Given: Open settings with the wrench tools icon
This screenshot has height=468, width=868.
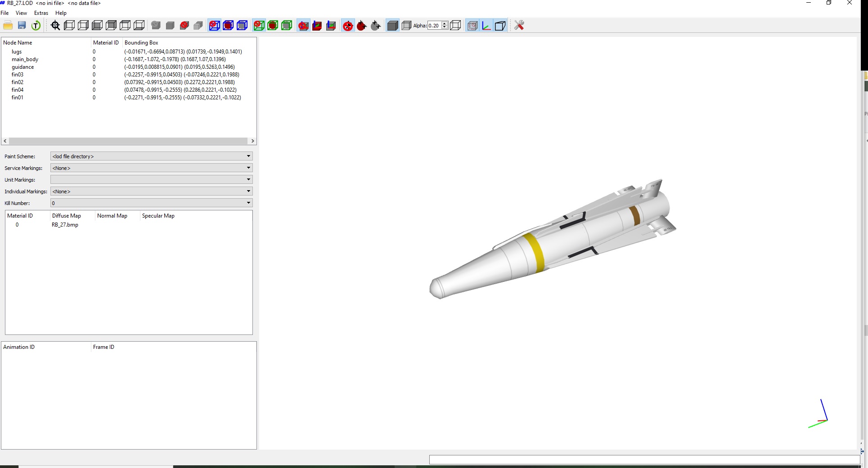Looking at the screenshot, I should click(x=519, y=26).
